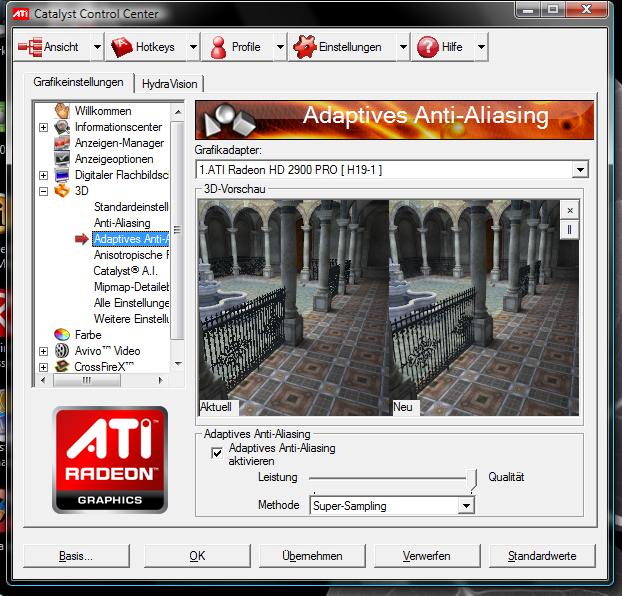
Task: Open the Methode Super-Sampling dropdown
Action: point(466,506)
